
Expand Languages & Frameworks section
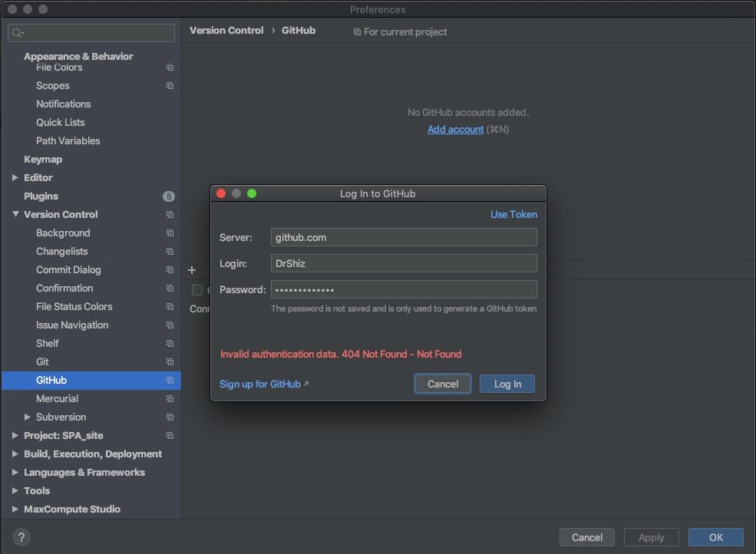tap(15, 472)
